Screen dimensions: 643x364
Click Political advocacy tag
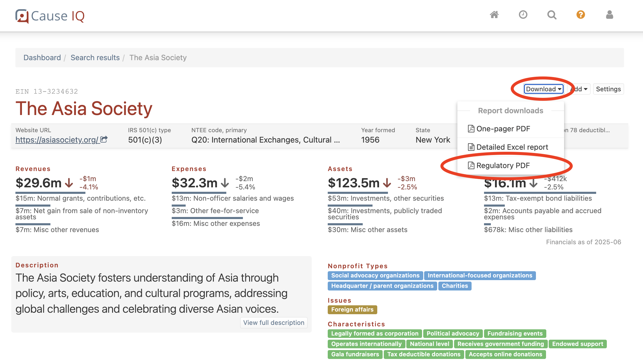click(x=453, y=334)
